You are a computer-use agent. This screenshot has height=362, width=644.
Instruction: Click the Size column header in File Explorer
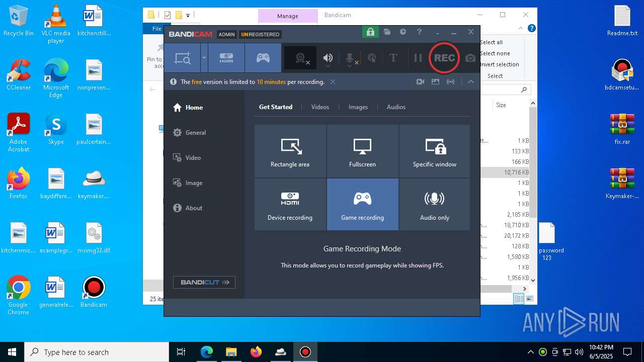[x=501, y=105]
